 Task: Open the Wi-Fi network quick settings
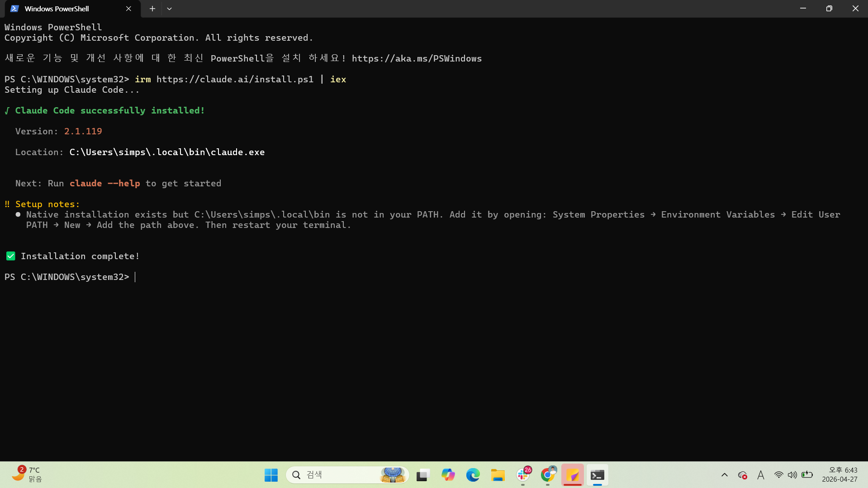[x=778, y=475]
